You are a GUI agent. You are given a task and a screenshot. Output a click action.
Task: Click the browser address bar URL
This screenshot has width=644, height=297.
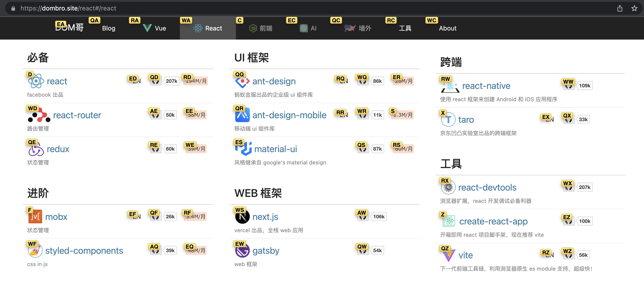click(x=68, y=8)
